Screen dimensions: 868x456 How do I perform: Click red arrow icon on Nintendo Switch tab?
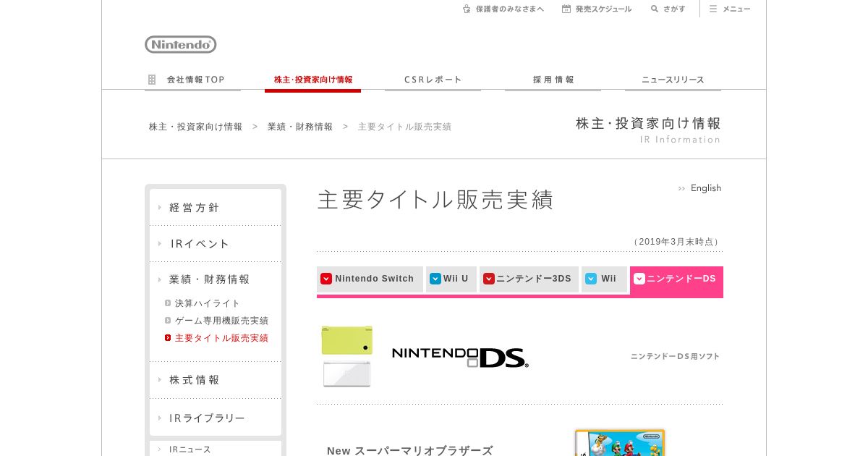[x=326, y=279]
